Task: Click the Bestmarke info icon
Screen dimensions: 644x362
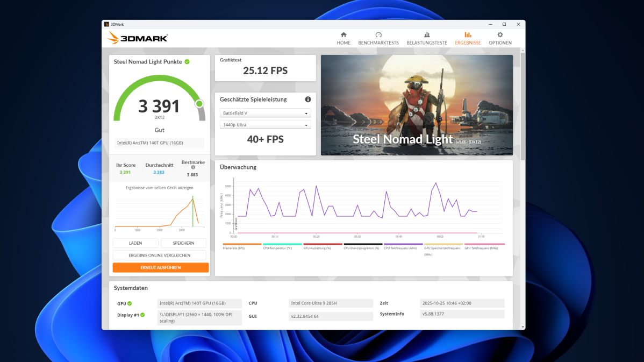Action: [x=193, y=167]
